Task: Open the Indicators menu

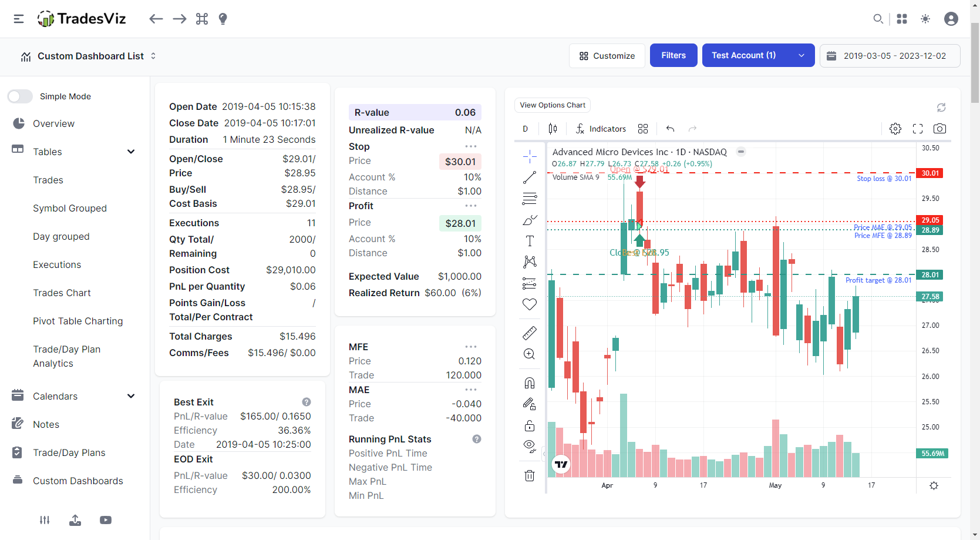Action: pyautogui.click(x=601, y=129)
